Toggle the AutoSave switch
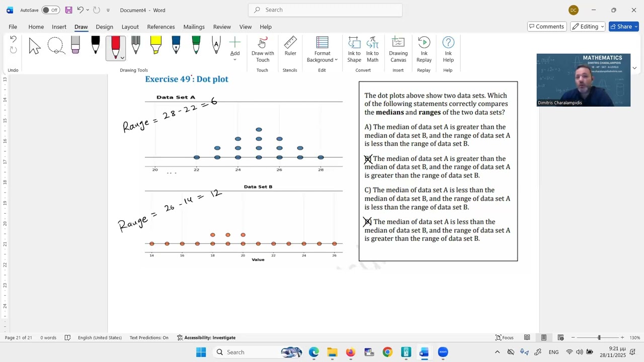The width and height of the screenshot is (644, 362). 50,10
